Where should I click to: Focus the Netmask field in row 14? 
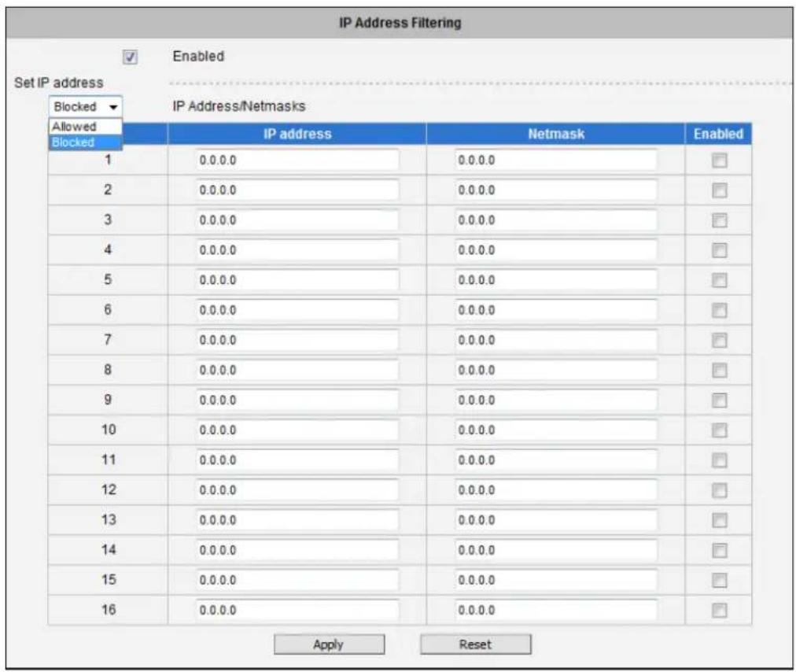[556, 550]
